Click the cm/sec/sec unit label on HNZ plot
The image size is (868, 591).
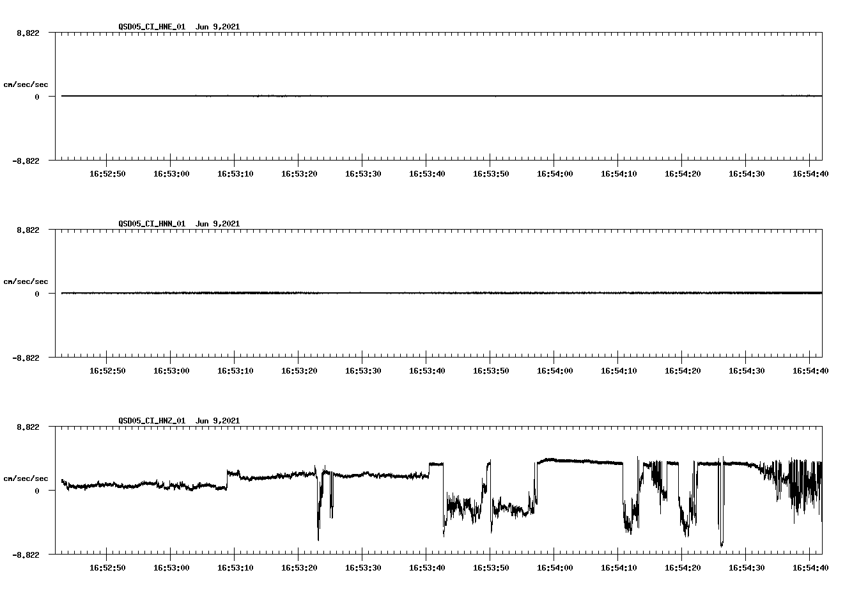click(26, 478)
